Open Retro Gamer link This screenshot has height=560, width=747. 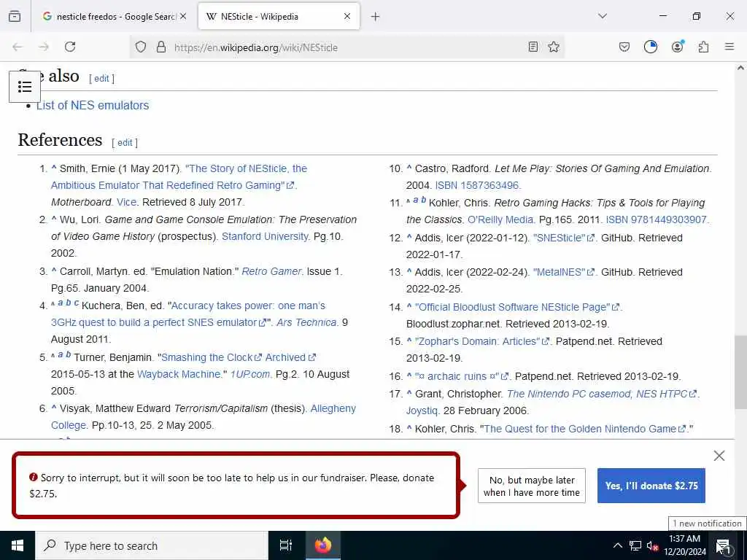pyautogui.click(x=271, y=271)
